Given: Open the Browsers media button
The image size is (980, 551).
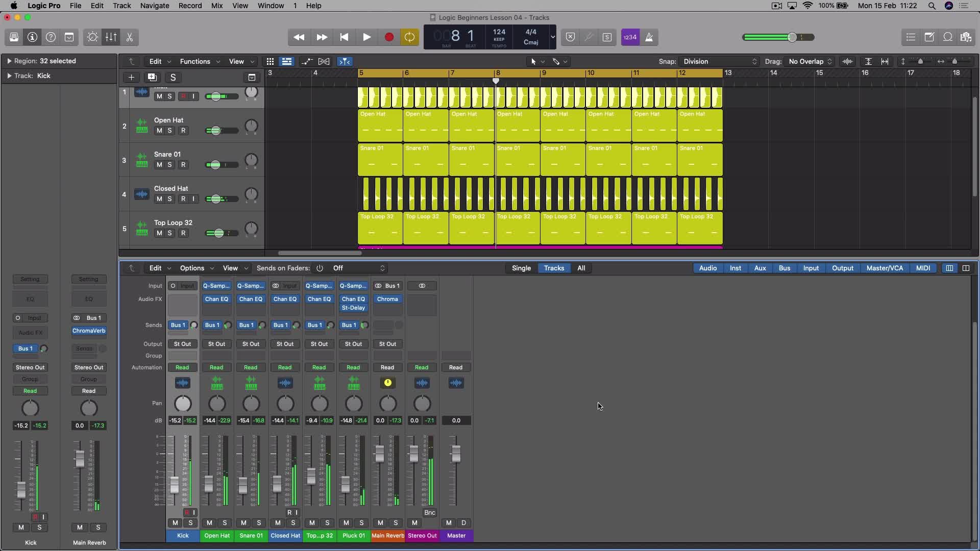Looking at the screenshot, I should (966, 37).
